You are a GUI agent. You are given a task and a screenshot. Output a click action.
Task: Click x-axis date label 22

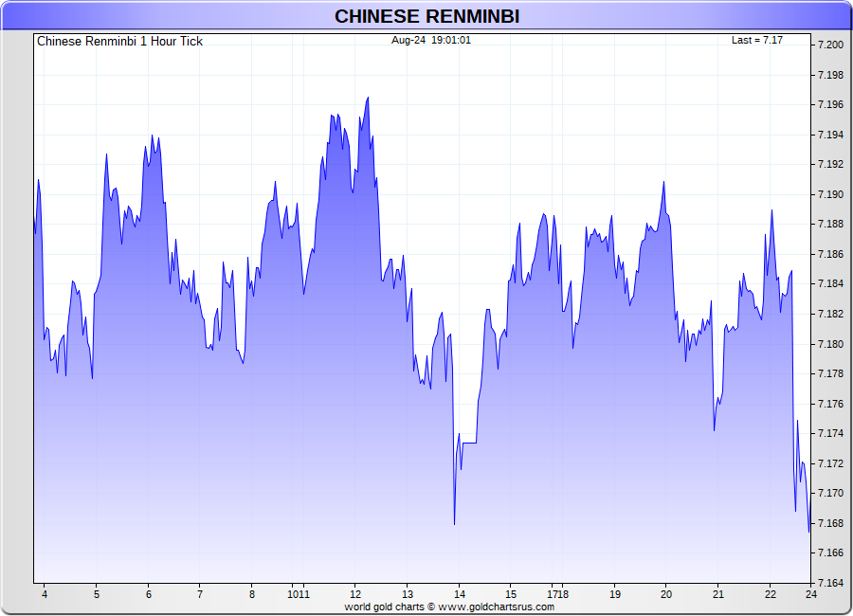(771, 594)
